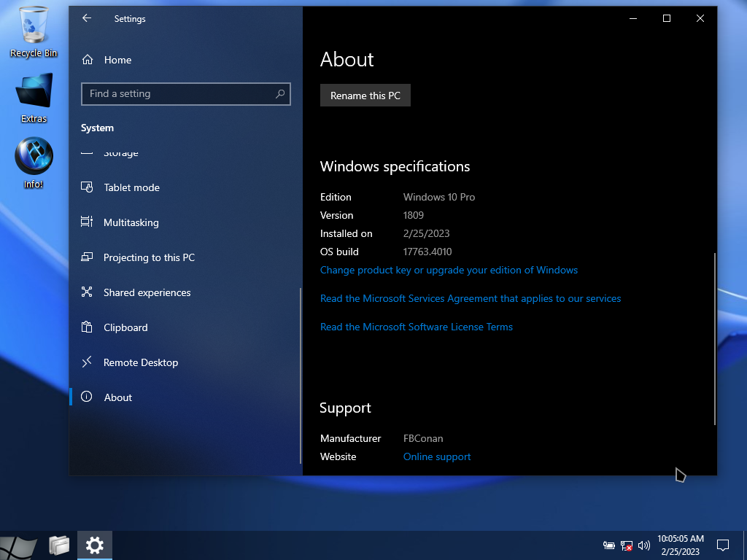747x560 pixels.
Task: Click the Windows 10 Pro edition text
Action: pyautogui.click(x=438, y=197)
